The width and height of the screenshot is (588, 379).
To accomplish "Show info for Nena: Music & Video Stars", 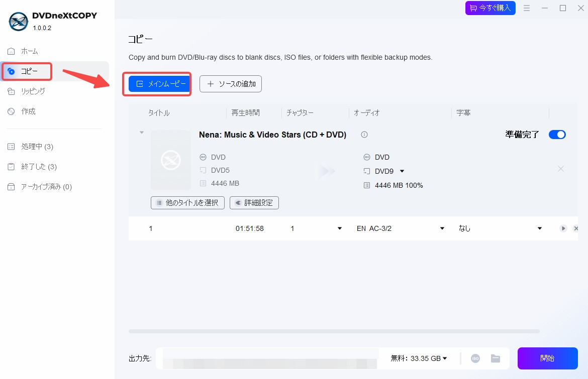I will 364,135.
